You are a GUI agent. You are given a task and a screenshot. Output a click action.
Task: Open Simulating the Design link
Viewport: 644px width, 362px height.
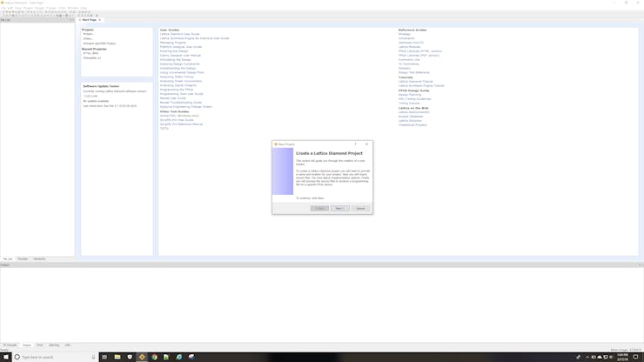tap(176, 59)
